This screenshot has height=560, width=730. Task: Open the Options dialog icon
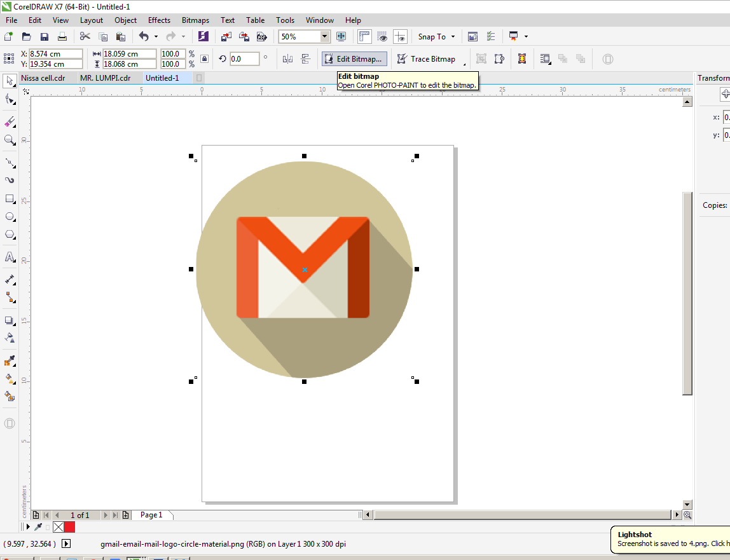click(x=491, y=36)
